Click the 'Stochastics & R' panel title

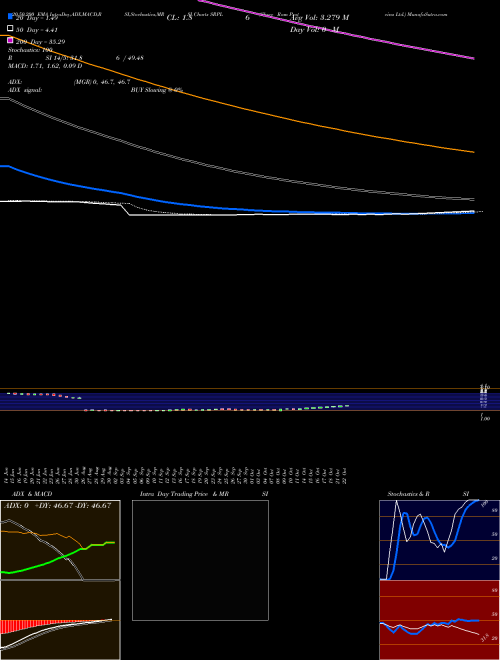tap(409, 494)
